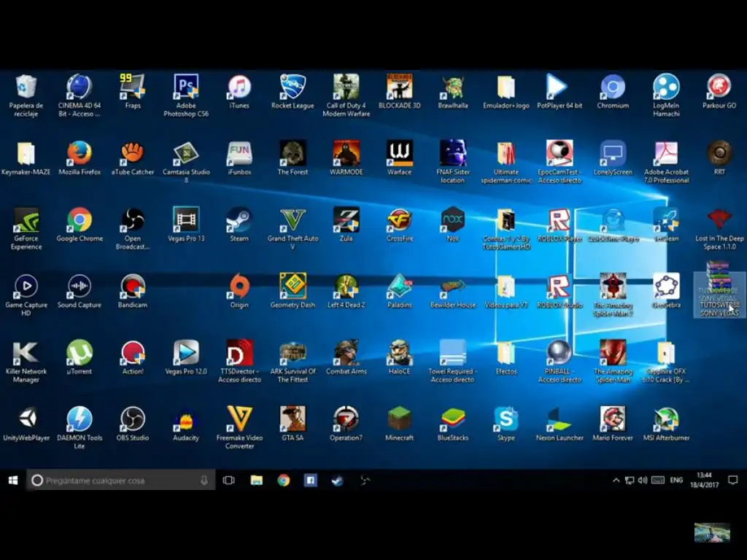The height and width of the screenshot is (560, 747).
Task: Click the GeForce Experience icon
Action: (26, 220)
